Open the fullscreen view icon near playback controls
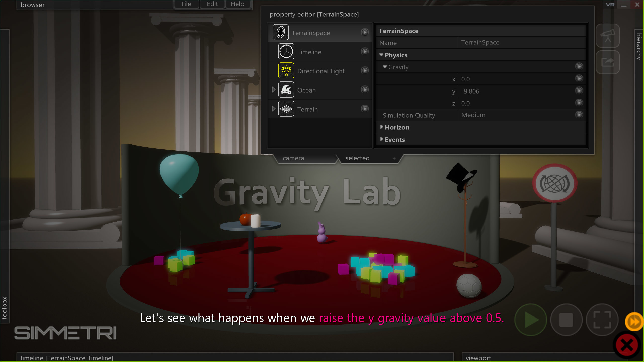This screenshot has height=362, width=644. [602, 320]
